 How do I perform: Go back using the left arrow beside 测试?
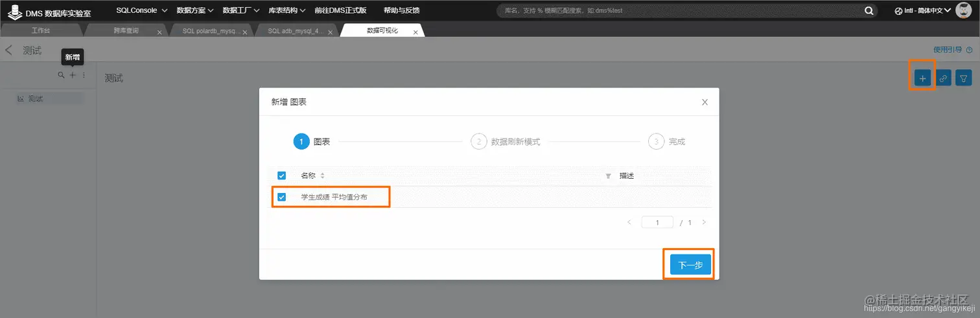click(9, 50)
